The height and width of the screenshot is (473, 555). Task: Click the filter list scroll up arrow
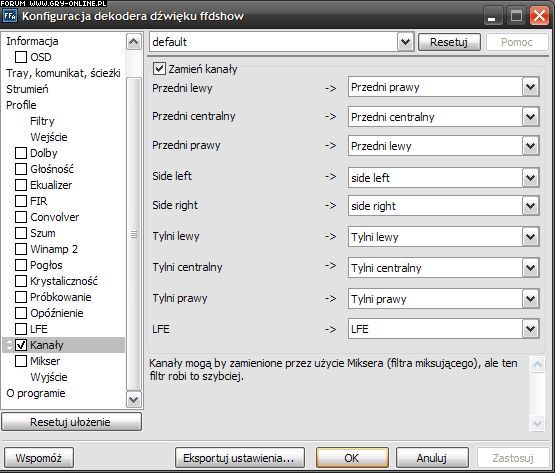(133, 42)
